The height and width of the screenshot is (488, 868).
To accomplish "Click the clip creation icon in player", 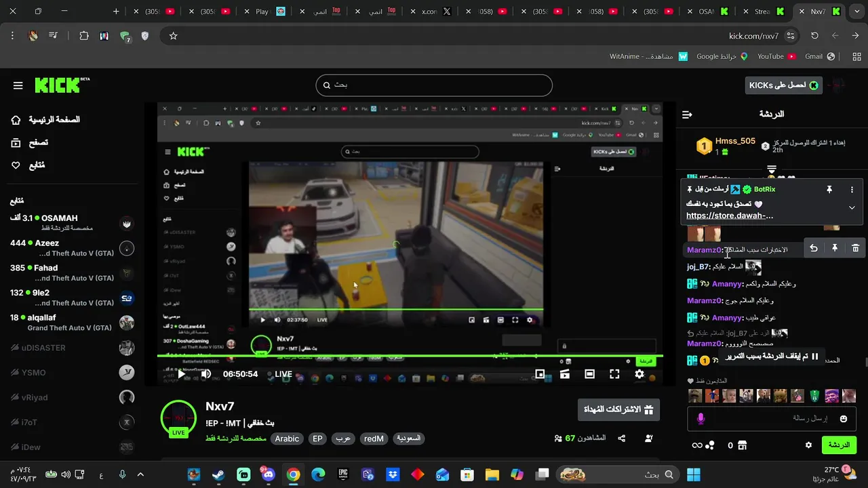I will pos(564,374).
